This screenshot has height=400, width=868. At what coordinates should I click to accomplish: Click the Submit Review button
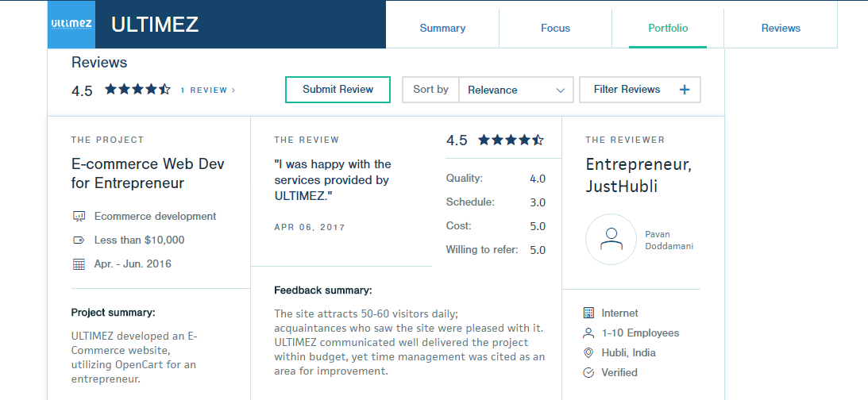click(338, 90)
